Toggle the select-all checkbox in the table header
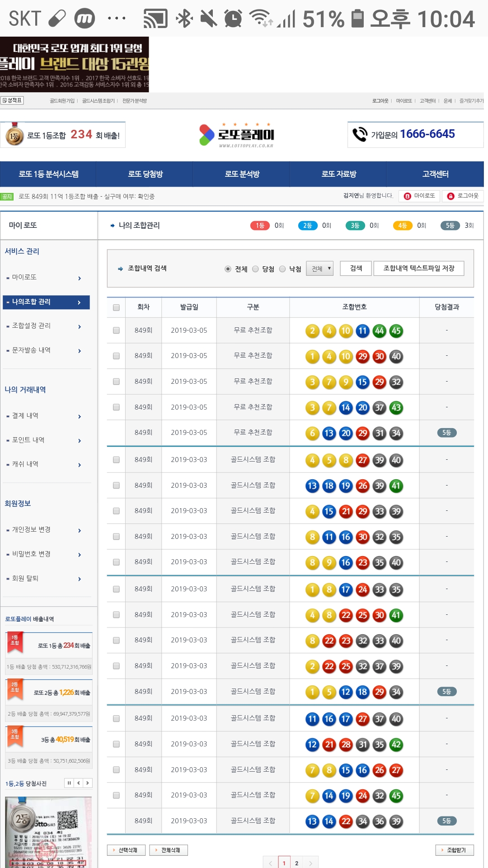 (116, 307)
